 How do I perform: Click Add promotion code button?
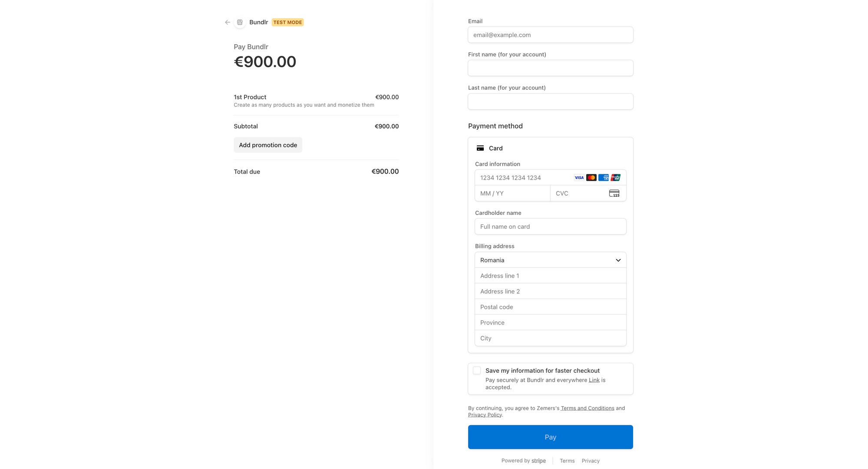tap(268, 145)
